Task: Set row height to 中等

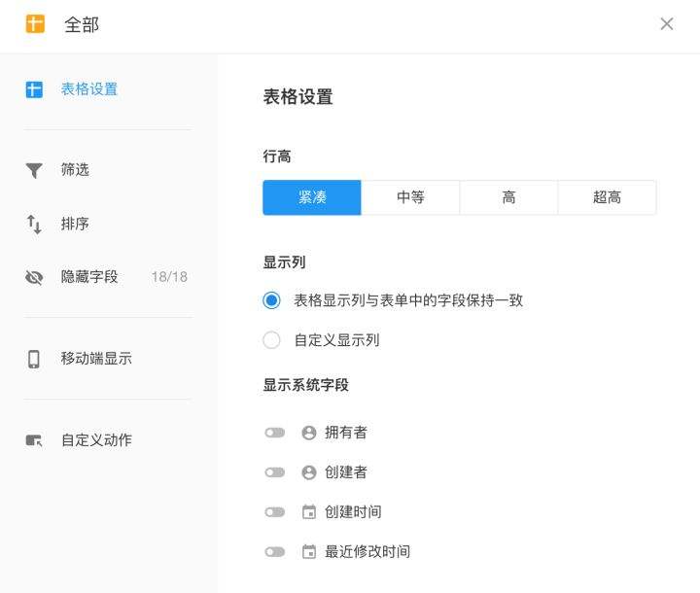Action: pos(410,197)
